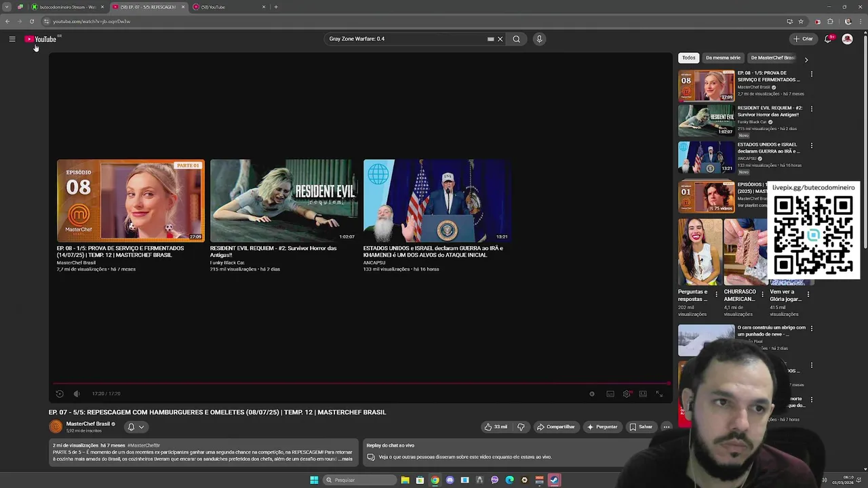
Task: Click the Perguntar button
Action: coord(602,427)
